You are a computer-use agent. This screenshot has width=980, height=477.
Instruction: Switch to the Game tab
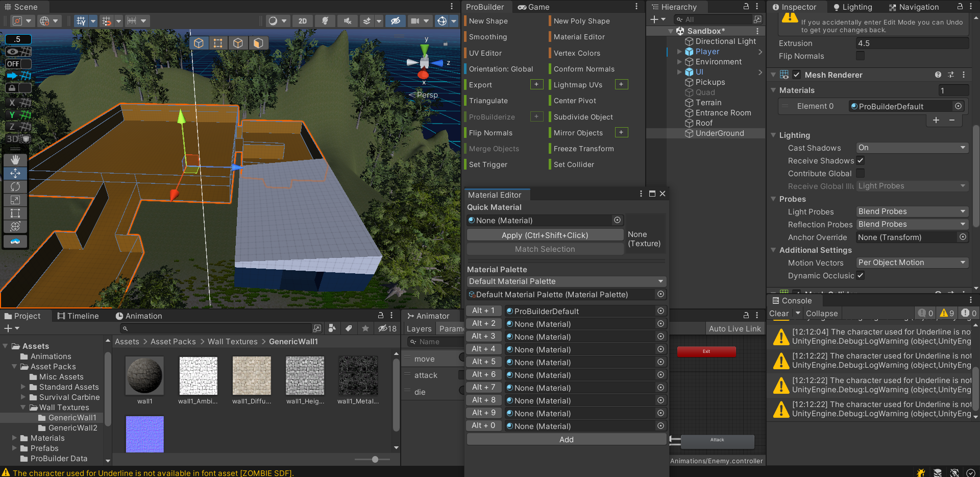click(x=533, y=7)
